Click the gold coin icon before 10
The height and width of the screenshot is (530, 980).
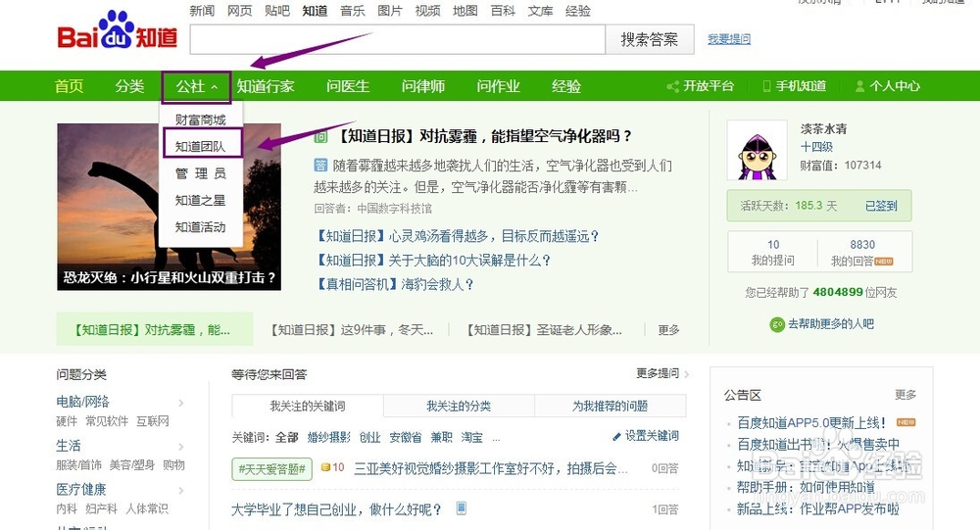[325, 467]
